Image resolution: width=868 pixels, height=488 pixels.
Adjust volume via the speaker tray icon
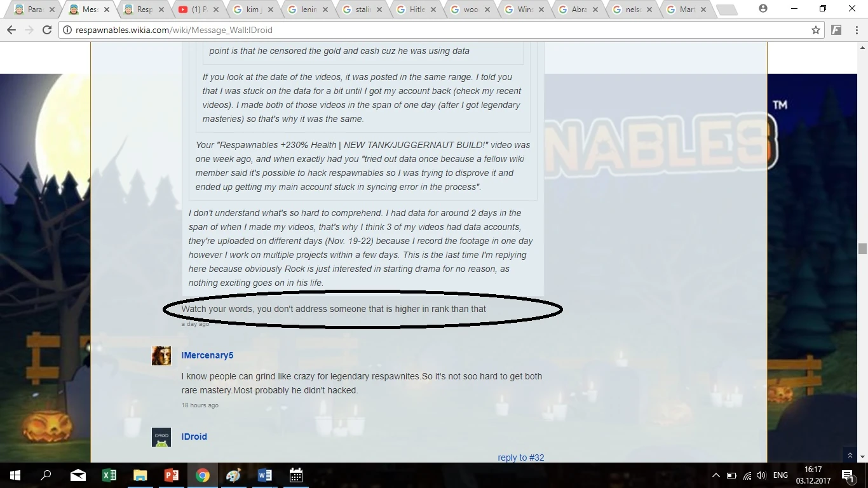[761, 475]
